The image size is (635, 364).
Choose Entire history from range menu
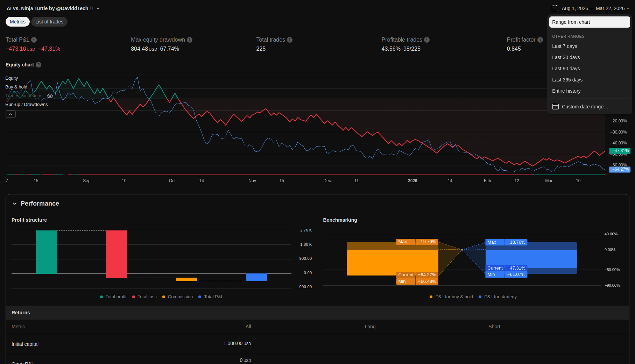coord(566,91)
